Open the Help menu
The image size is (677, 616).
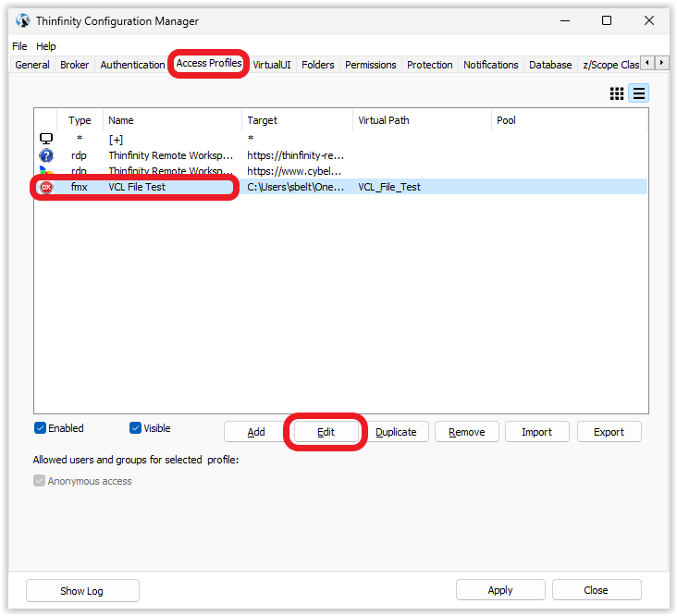(x=45, y=46)
